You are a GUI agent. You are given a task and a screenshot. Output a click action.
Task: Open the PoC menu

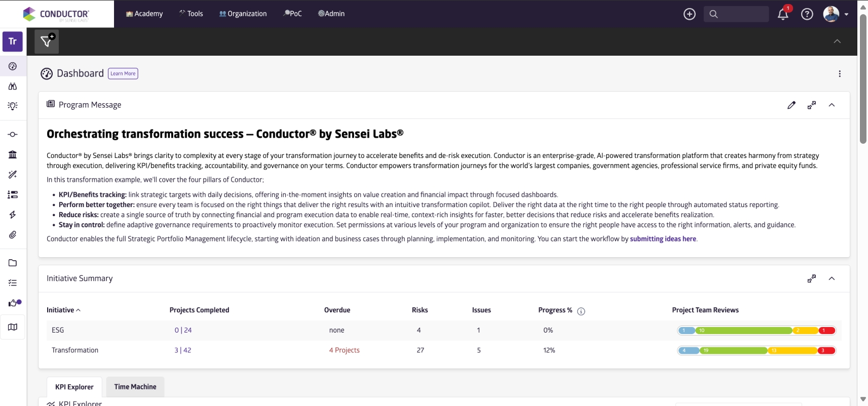pyautogui.click(x=292, y=14)
